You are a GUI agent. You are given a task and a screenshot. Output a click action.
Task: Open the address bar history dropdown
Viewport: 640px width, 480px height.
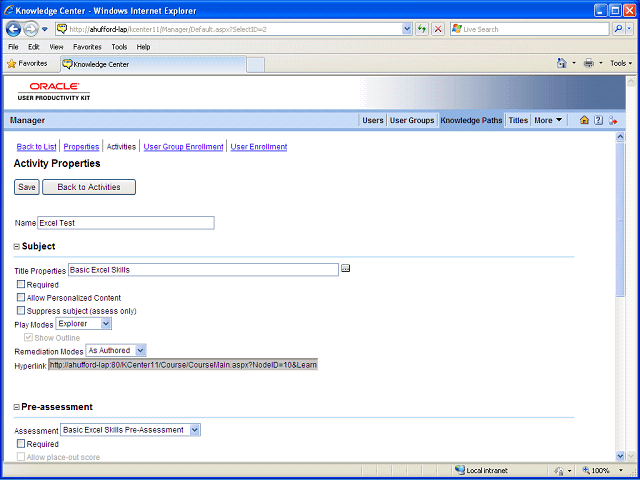click(407, 29)
